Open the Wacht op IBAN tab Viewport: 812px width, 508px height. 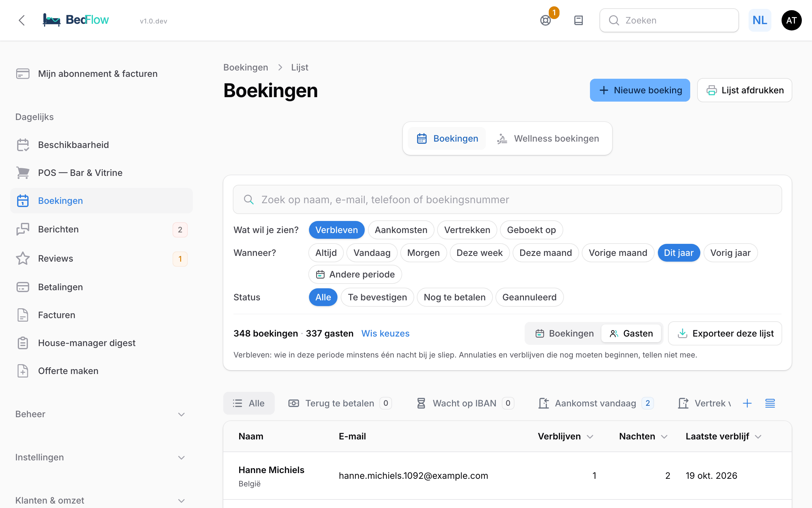[x=465, y=403]
